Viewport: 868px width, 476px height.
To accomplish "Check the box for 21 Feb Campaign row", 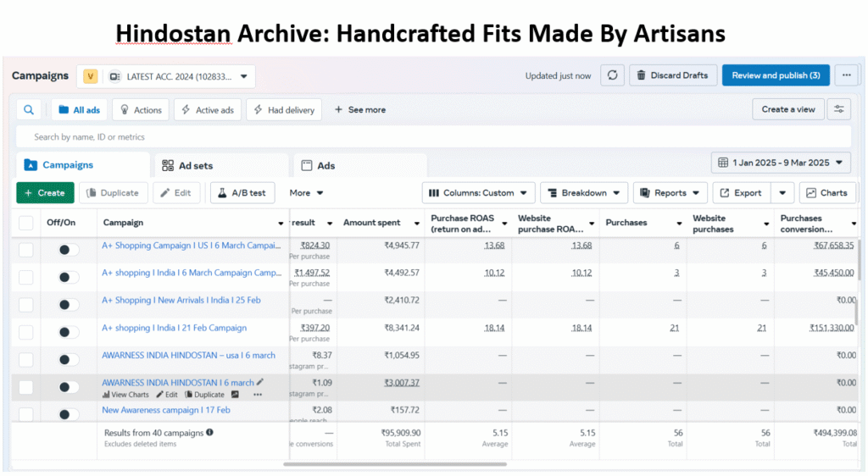I will [x=26, y=332].
